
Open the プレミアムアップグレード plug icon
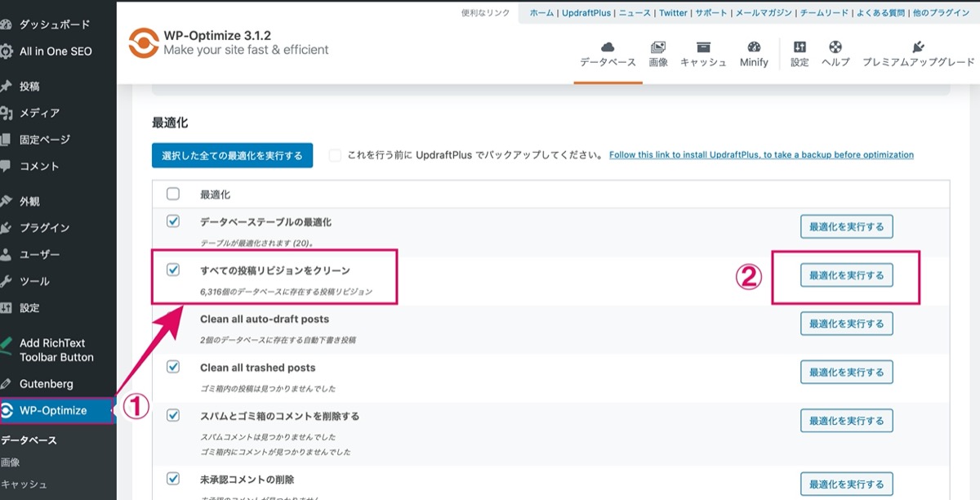click(918, 47)
